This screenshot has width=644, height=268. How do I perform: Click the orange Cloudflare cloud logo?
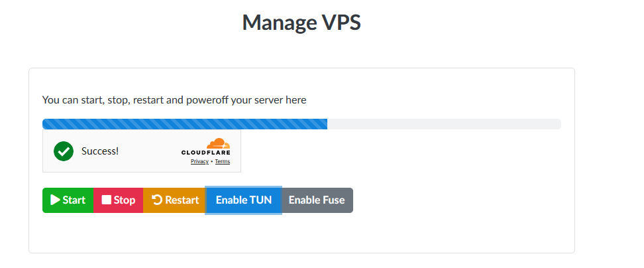218,143
